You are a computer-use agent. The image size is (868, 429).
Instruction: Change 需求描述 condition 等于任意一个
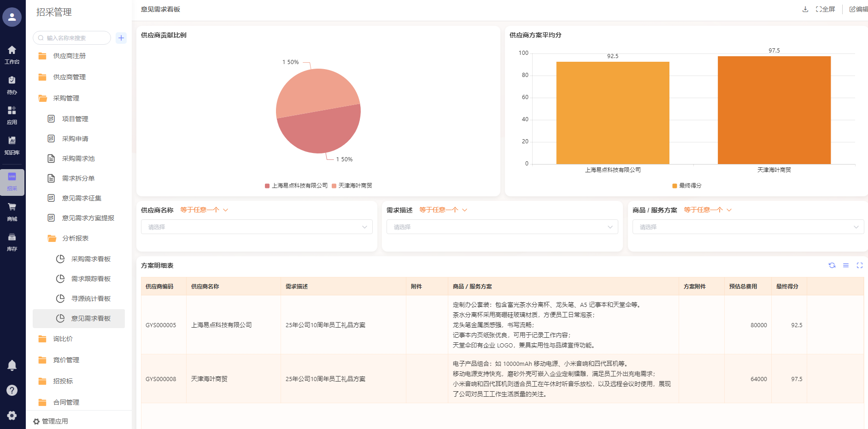(443, 210)
